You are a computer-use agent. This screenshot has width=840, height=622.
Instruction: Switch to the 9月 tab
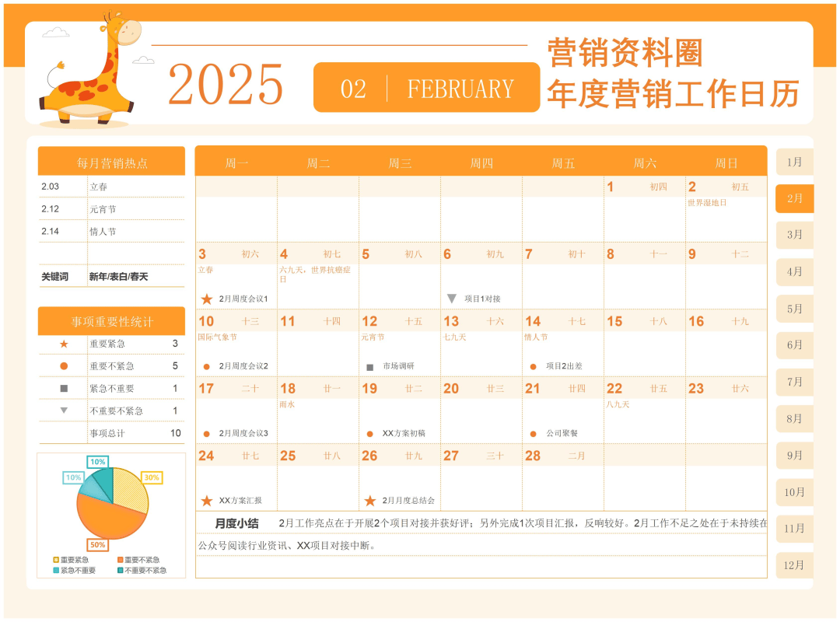tap(794, 456)
